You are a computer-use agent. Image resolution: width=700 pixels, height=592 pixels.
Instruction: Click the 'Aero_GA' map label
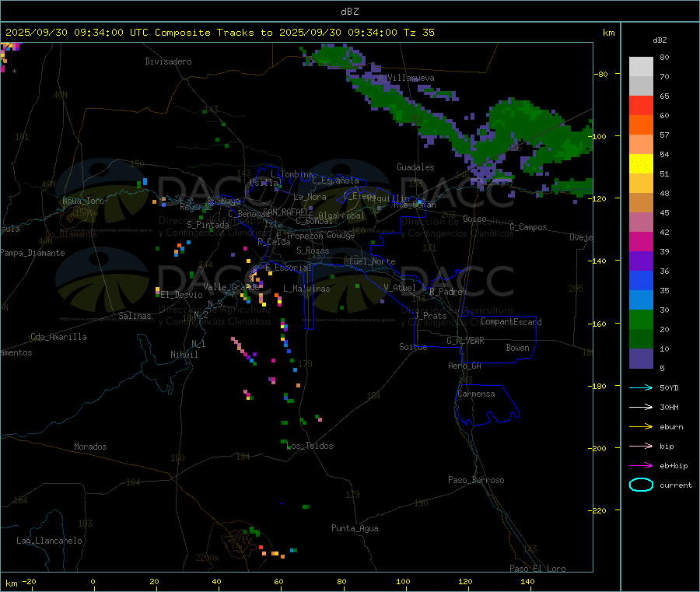pyautogui.click(x=464, y=366)
